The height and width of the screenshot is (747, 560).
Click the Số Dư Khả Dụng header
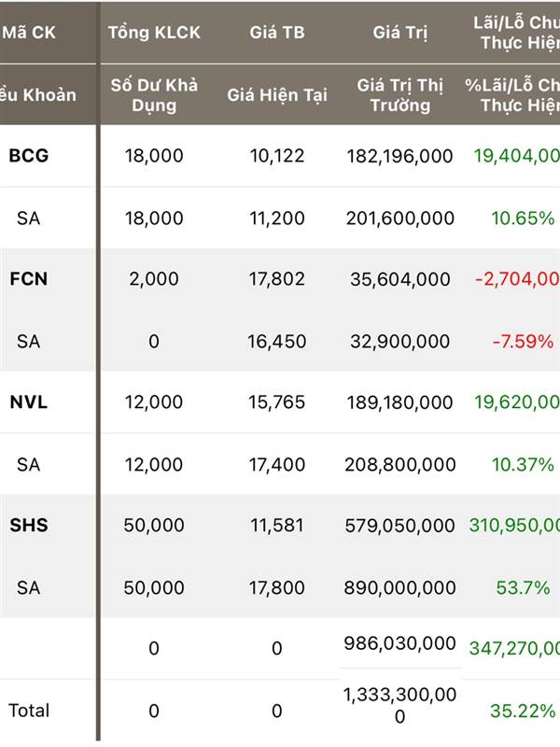click(x=154, y=95)
